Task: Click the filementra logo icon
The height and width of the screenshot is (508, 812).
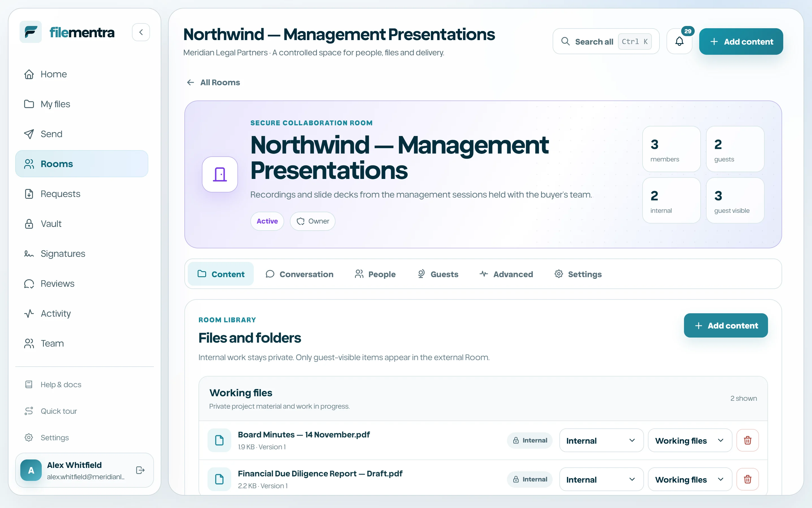Action: [x=30, y=32]
